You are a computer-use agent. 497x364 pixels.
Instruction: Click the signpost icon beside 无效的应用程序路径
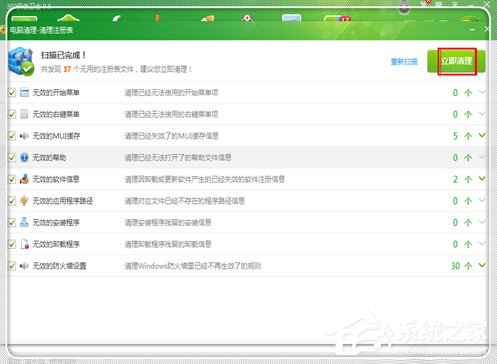(24, 201)
